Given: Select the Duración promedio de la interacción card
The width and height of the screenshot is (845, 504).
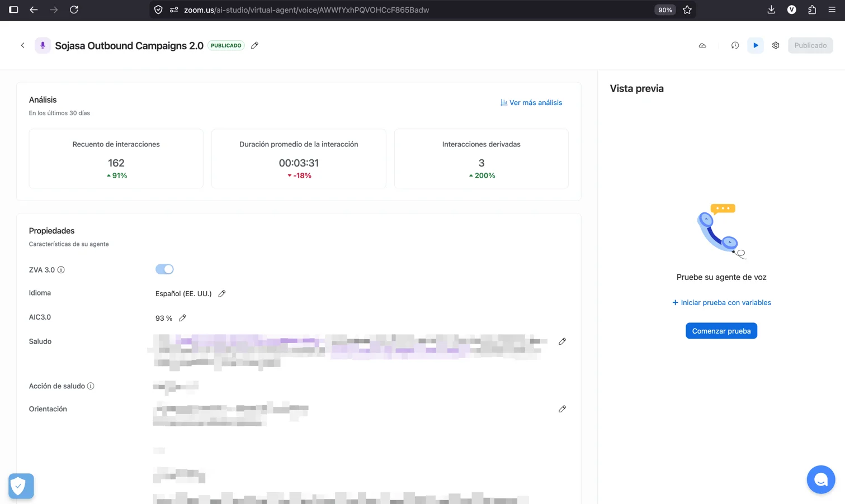Looking at the screenshot, I should (299, 159).
